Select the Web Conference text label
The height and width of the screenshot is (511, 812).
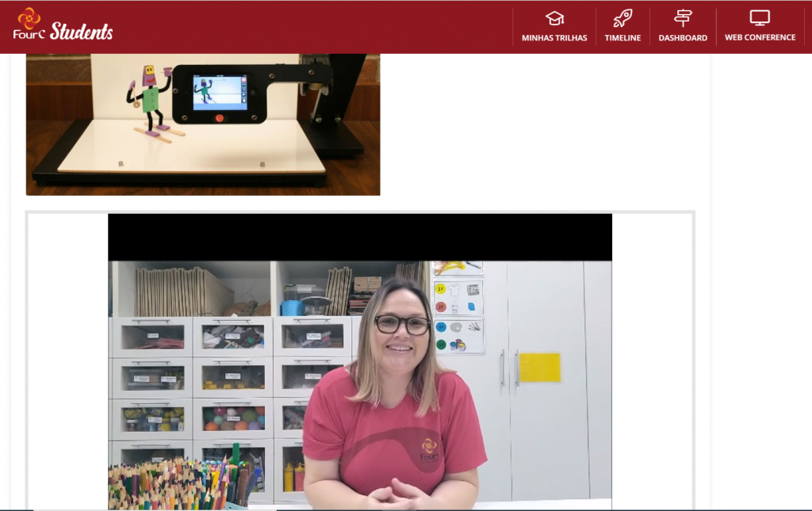(x=760, y=37)
